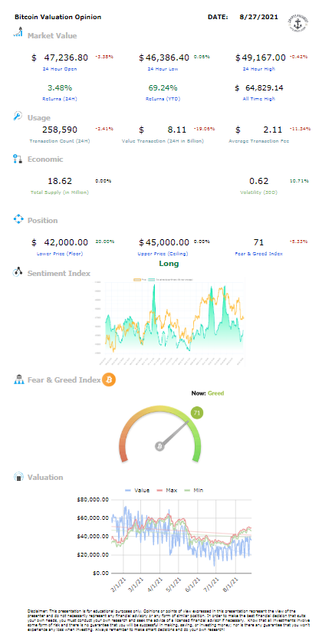This screenshot has width=332, height=644.
Task: Click the 24 Hour Open label
Action: tap(61, 68)
